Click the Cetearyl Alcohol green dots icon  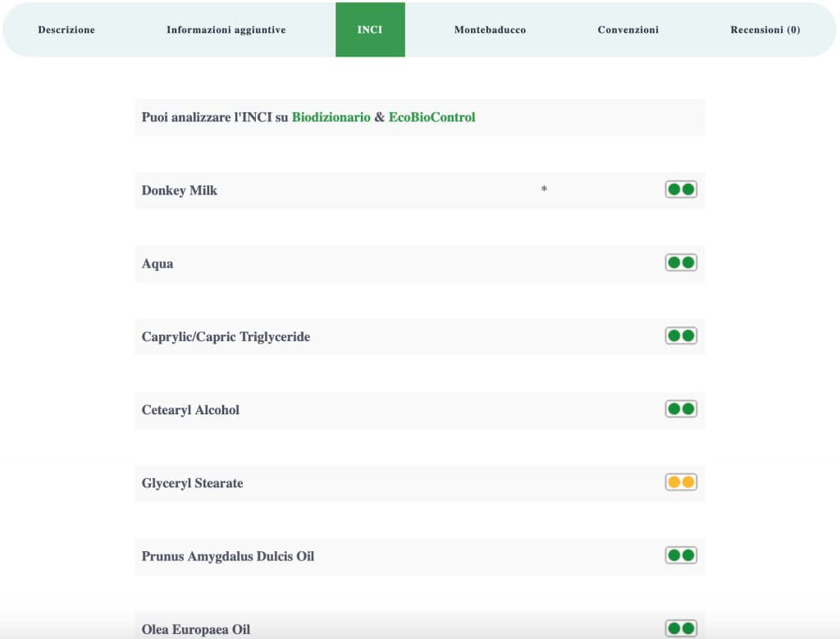click(x=681, y=409)
